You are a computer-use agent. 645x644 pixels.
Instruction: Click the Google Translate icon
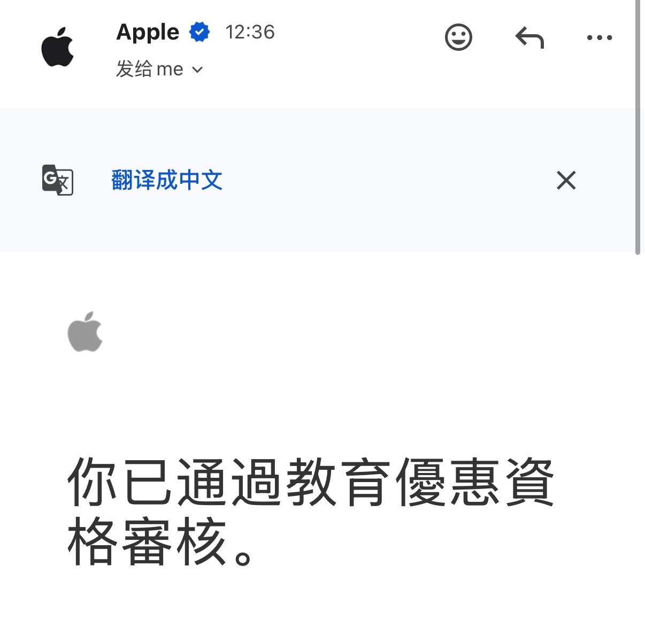click(57, 180)
